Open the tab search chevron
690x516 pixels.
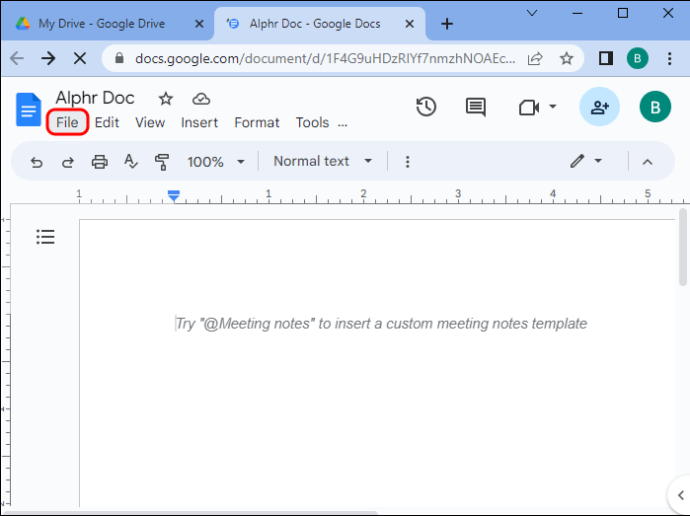coord(532,13)
